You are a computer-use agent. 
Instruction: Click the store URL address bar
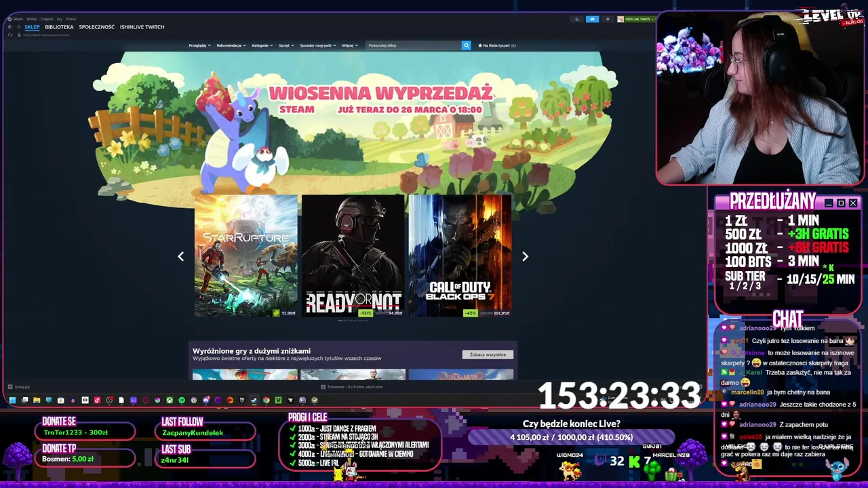(46, 35)
